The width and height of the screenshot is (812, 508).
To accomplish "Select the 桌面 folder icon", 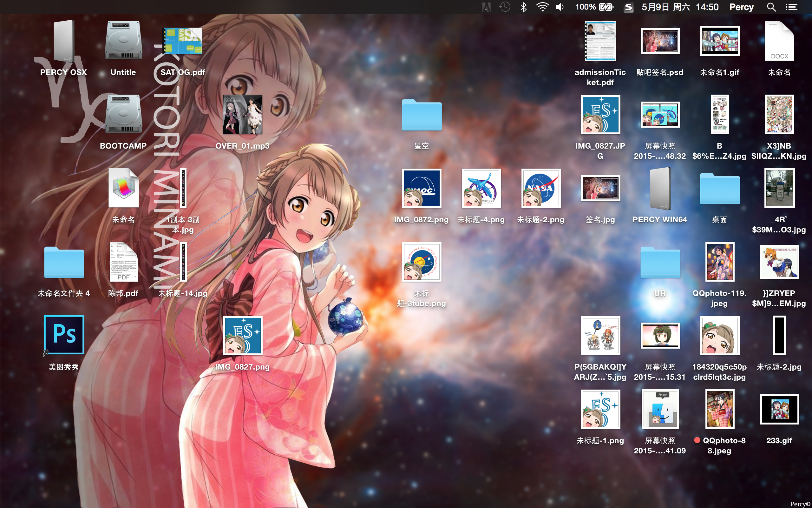I will click(720, 189).
